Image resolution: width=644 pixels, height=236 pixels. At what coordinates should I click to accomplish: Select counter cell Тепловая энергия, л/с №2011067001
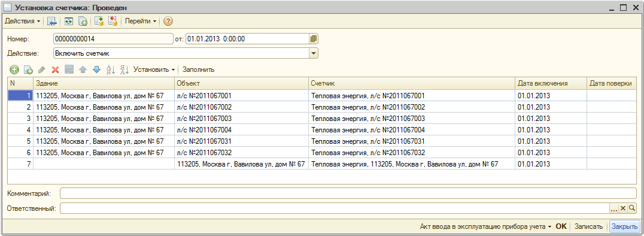coord(412,95)
